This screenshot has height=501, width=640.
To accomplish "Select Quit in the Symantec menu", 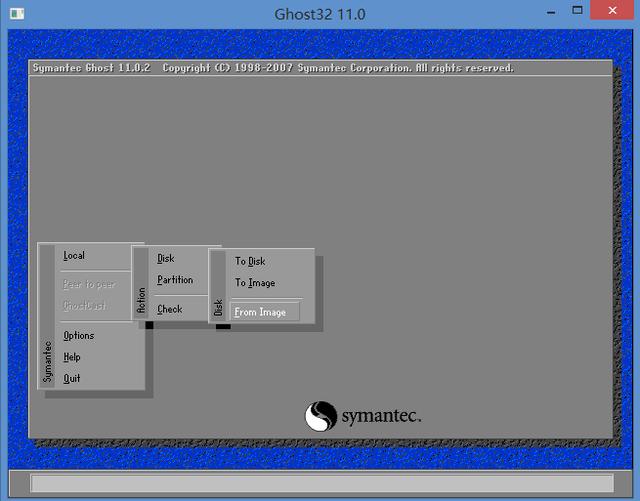I will tap(72, 379).
